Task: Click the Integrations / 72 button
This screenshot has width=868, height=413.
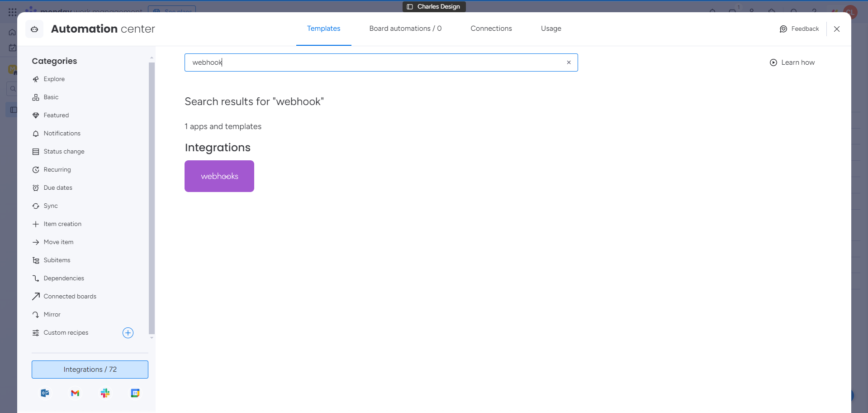Action: click(x=90, y=370)
